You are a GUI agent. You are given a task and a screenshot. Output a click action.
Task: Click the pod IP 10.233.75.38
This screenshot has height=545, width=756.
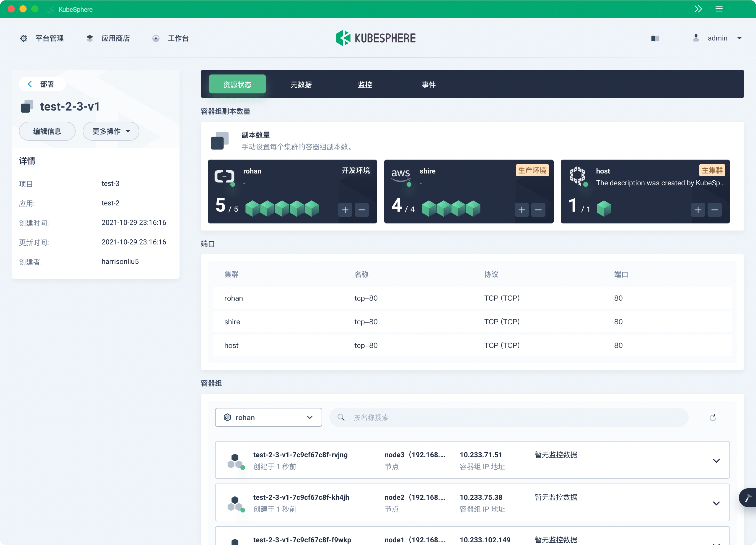(x=481, y=497)
